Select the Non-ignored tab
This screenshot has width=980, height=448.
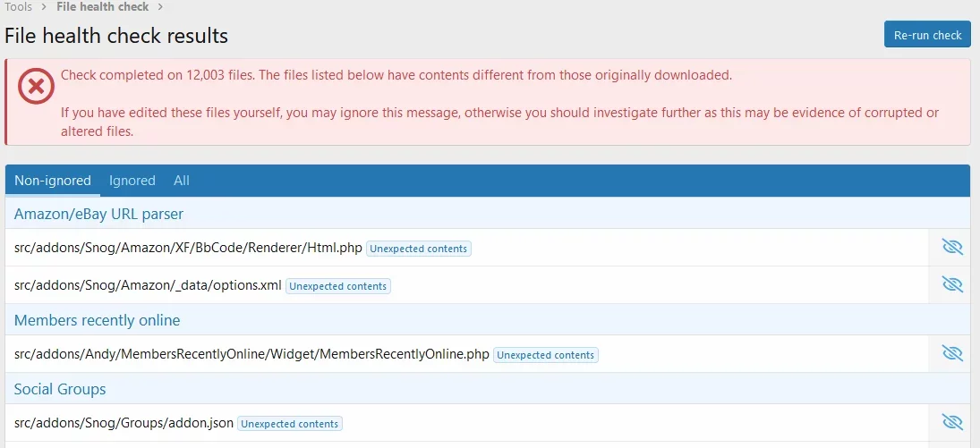[x=53, y=181]
